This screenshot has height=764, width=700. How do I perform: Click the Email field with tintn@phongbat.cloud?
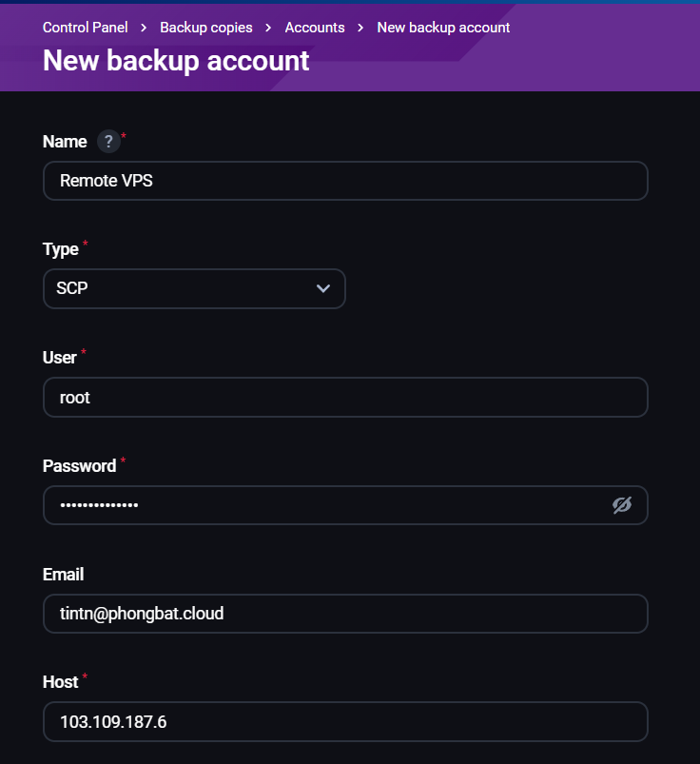point(345,614)
